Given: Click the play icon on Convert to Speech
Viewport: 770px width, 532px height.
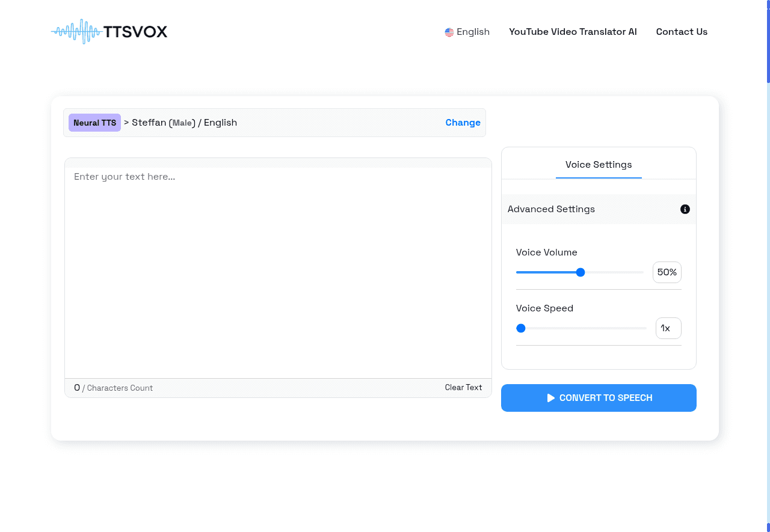Looking at the screenshot, I should click(550, 397).
